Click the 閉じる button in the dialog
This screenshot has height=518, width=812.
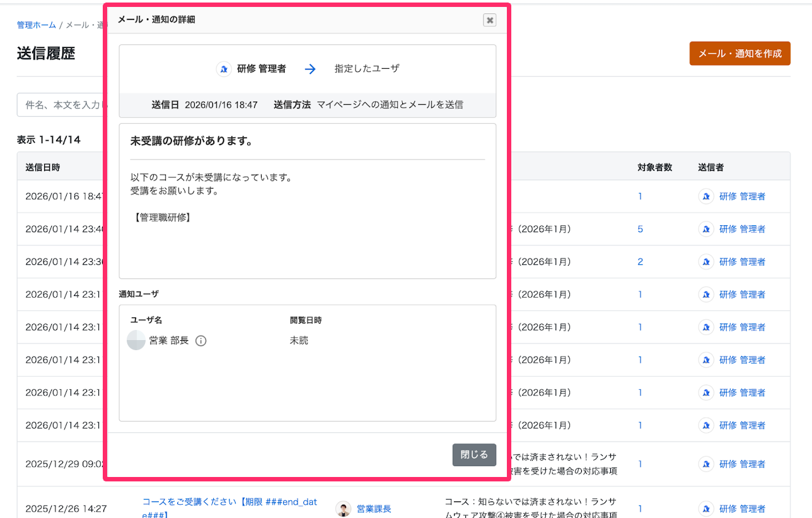pyautogui.click(x=474, y=455)
